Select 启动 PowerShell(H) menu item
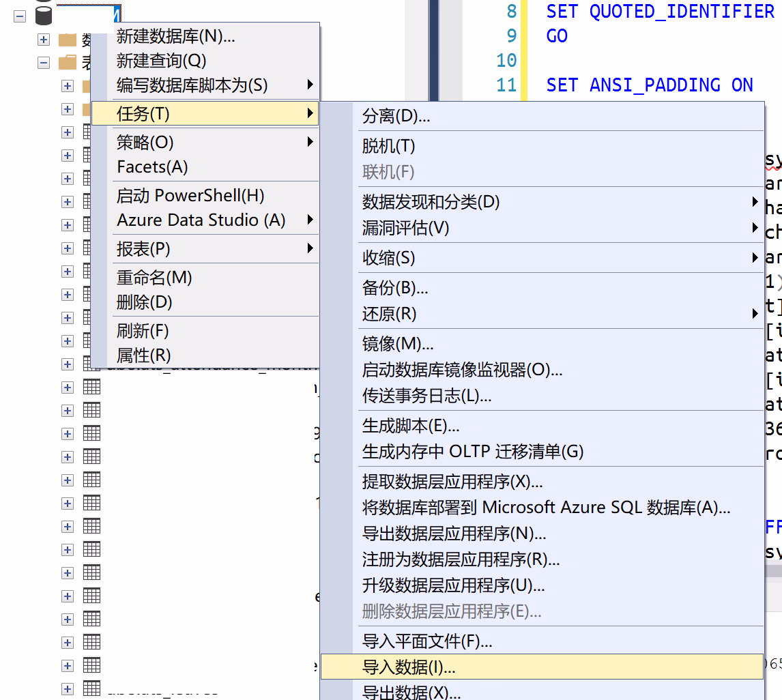Image resolution: width=782 pixels, height=700 pixels. (x=190, y=196)
